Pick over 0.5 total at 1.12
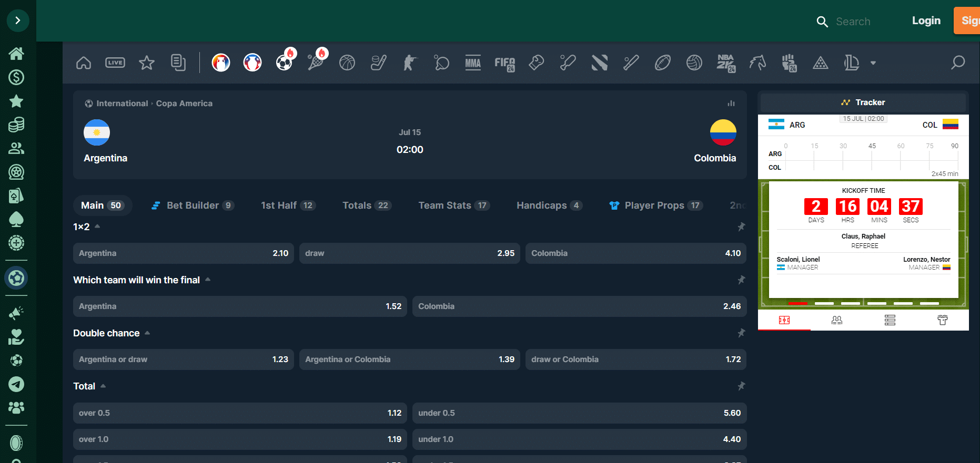The image size is (980, 463). [x=240, y=413]
